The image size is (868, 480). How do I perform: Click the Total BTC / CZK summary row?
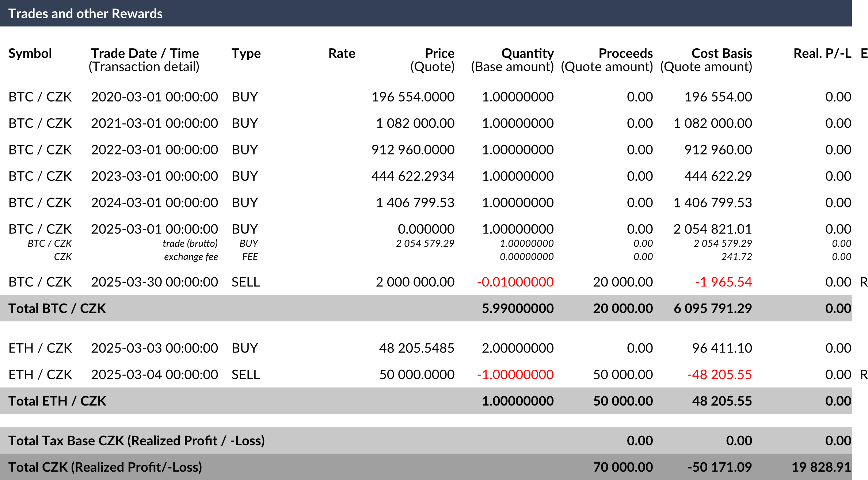pos(426,308)
